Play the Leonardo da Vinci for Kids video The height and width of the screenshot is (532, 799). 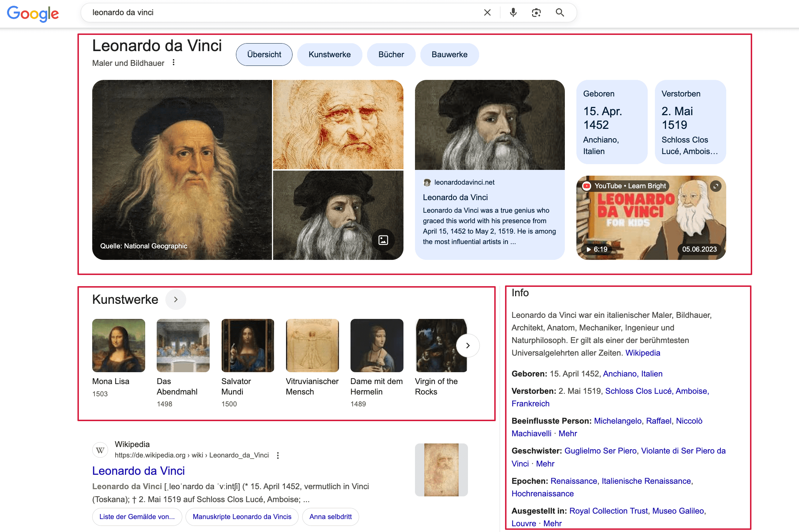(x=651, y=218)
